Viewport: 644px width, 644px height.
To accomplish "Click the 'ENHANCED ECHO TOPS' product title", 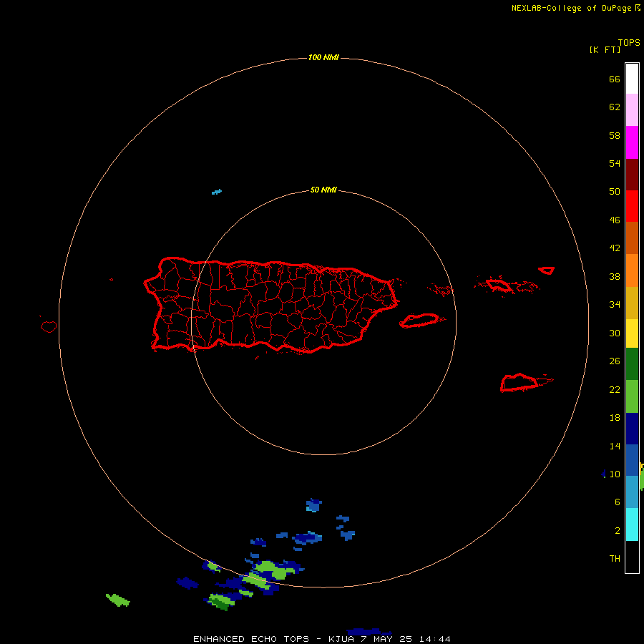I will [251, 639].
